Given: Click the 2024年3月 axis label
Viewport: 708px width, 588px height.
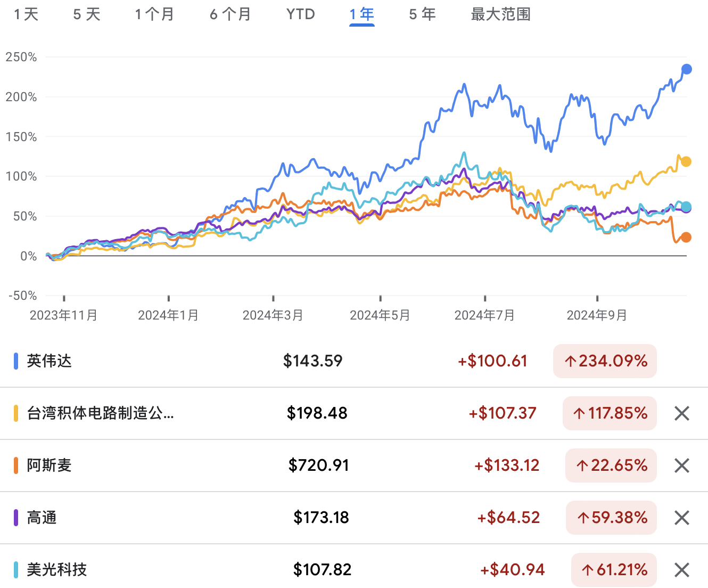Looking at the screenshot, I should (273, 315).
